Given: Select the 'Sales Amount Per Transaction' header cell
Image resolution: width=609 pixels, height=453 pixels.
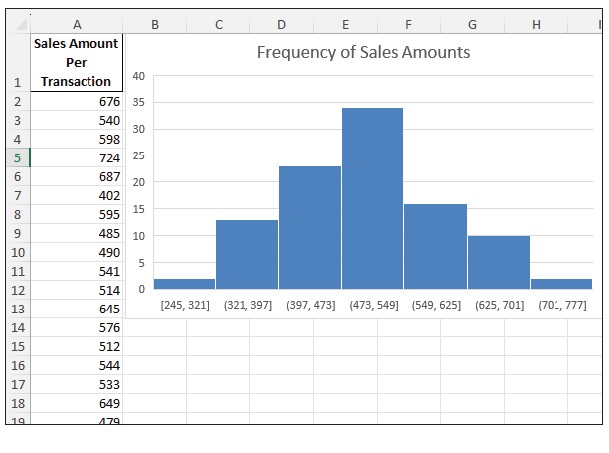Looking at the screenshot, I should (x=77, y=62).
